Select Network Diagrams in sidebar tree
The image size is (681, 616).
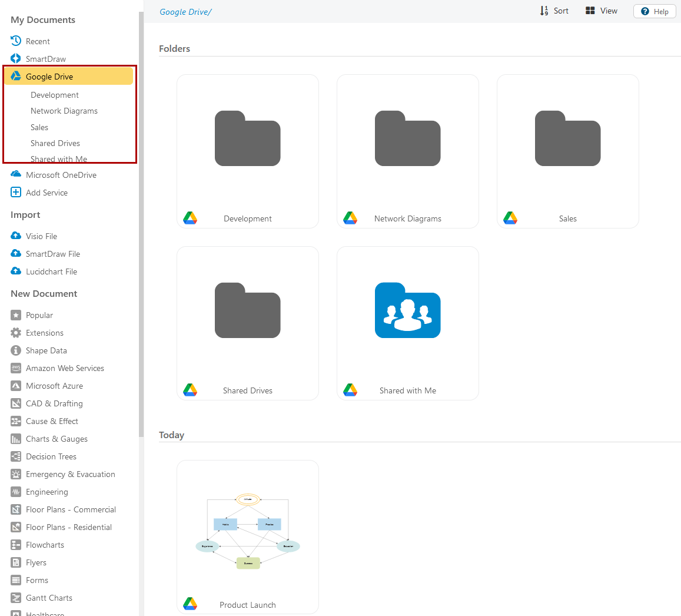pos(64,111)
